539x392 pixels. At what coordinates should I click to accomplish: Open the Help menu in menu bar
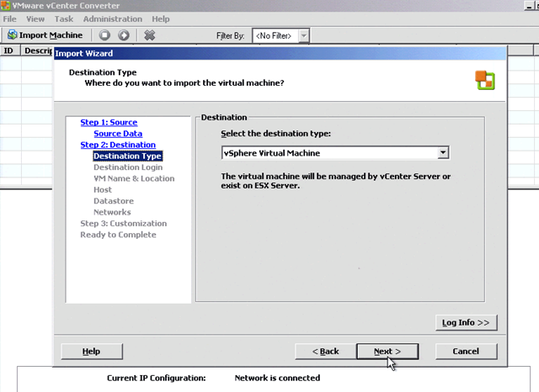click(161, 19)
